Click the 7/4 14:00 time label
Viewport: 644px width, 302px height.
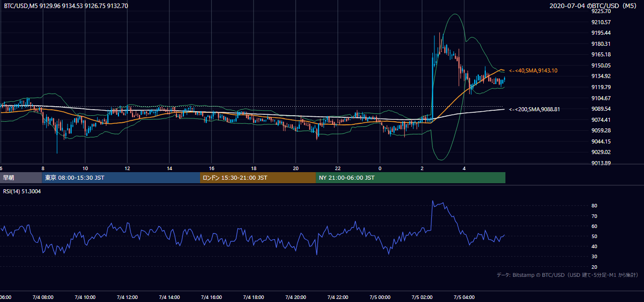tap(169, 297)
